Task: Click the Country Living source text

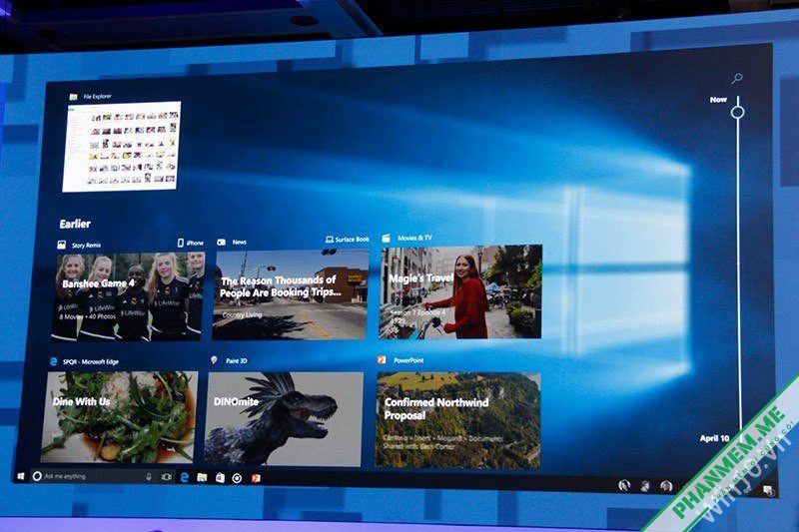Action: (242, 315)
